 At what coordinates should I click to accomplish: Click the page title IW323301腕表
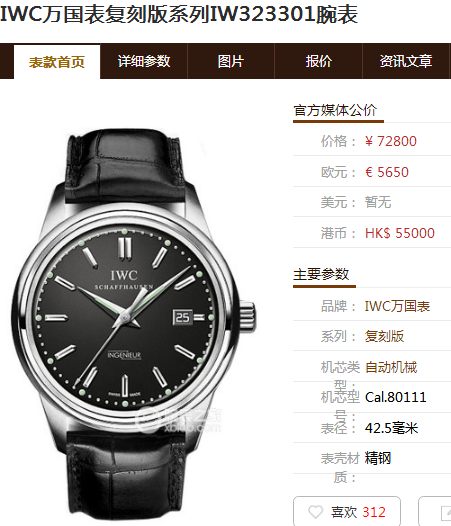[x=179, y=14]
